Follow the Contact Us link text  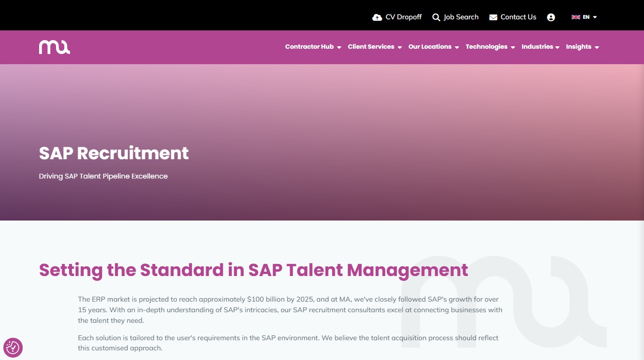click(x=518, y=17)
